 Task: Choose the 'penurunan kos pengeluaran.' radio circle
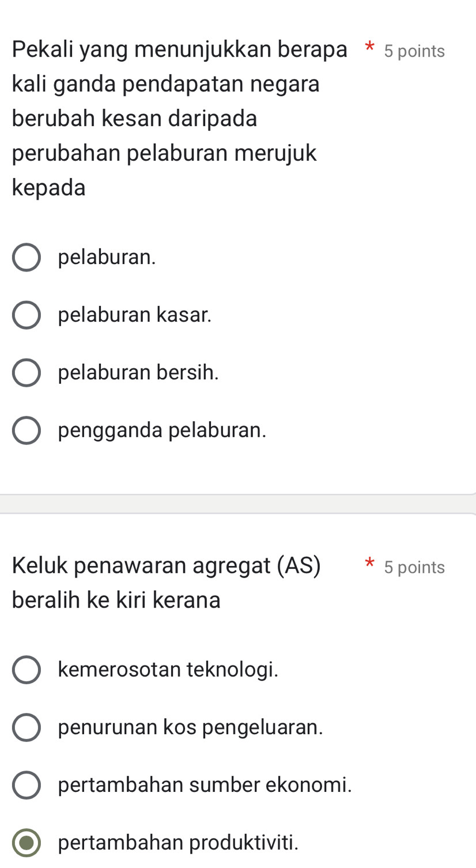27,727
